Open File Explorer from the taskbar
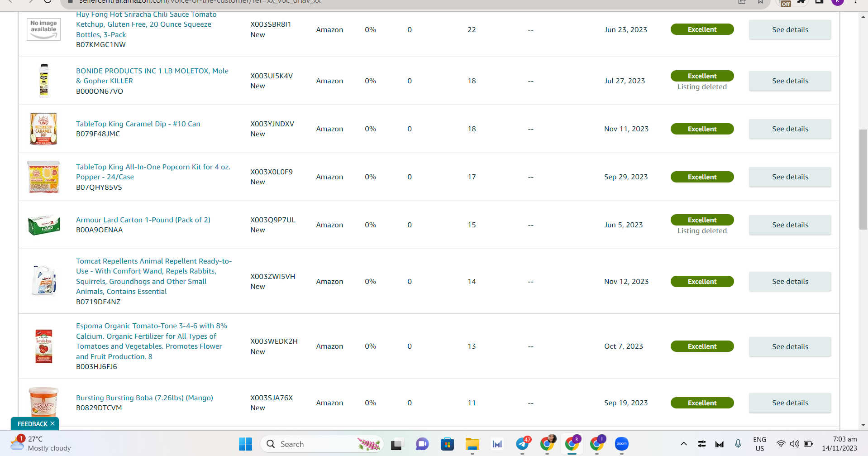 472,444
